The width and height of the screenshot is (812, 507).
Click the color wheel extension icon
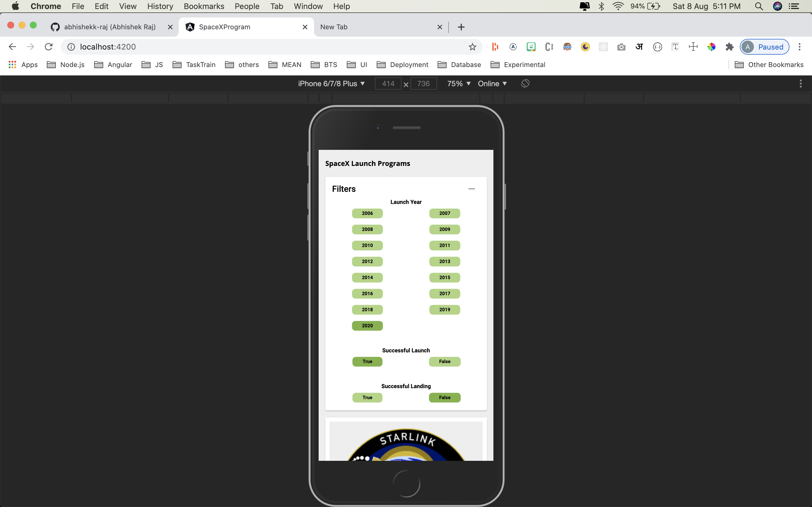(711, 46)
